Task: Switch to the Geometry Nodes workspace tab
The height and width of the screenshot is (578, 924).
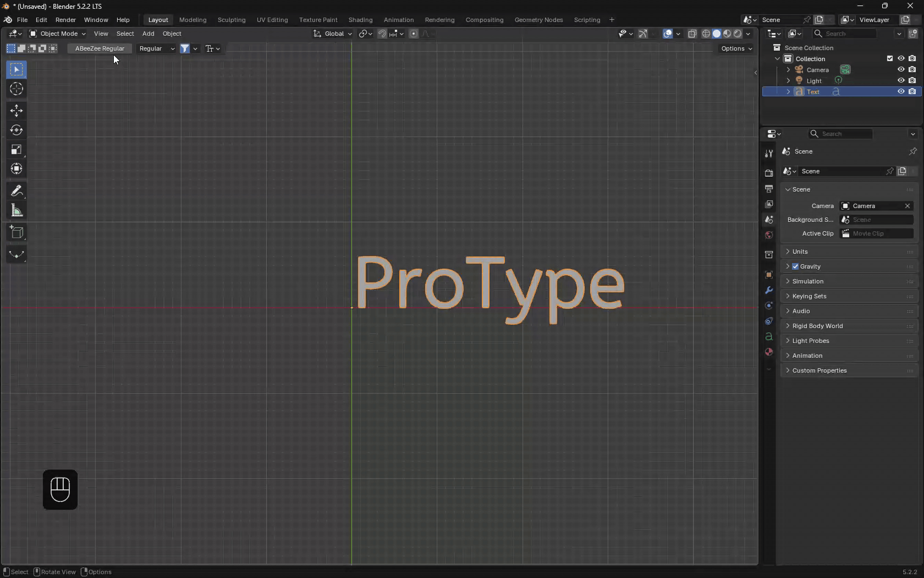Action: [x=538, y=20]
